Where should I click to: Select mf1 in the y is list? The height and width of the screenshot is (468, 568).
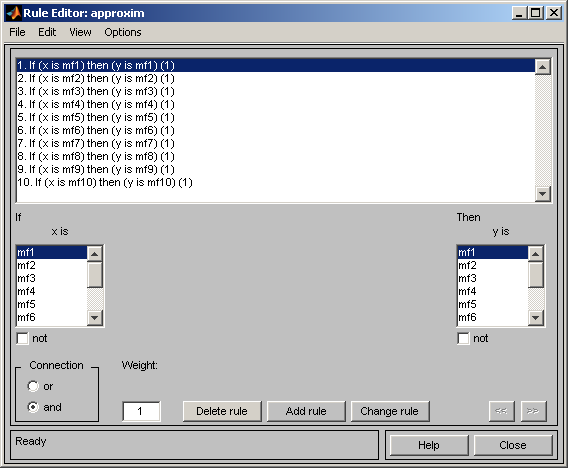pos(493,252)
